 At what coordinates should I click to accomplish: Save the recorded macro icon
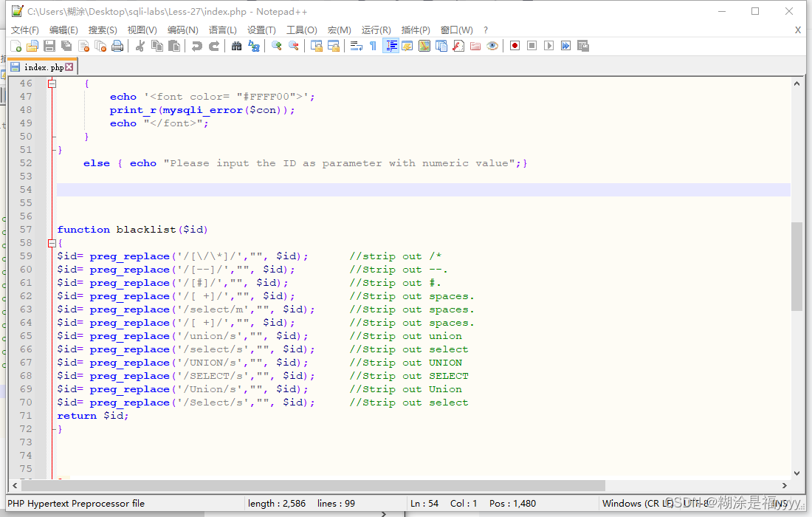pyautogui.click(x=583, y=46)
